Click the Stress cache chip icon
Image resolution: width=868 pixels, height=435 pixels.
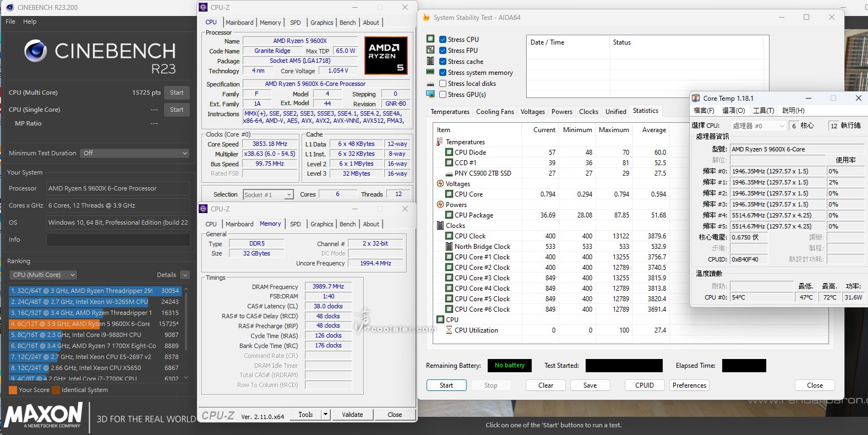click(430, 61)
